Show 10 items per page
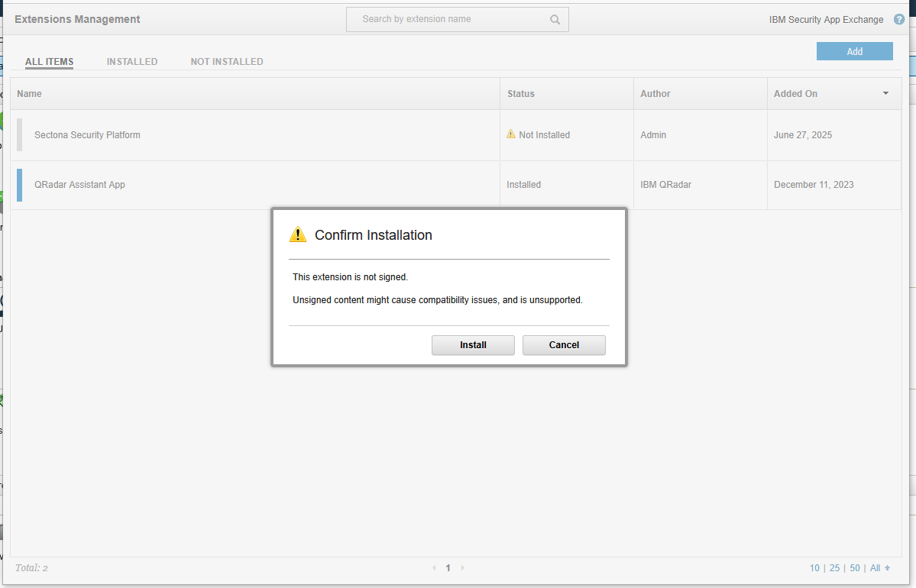The height and width of the screenshot is (588, 916). point(814,568)
